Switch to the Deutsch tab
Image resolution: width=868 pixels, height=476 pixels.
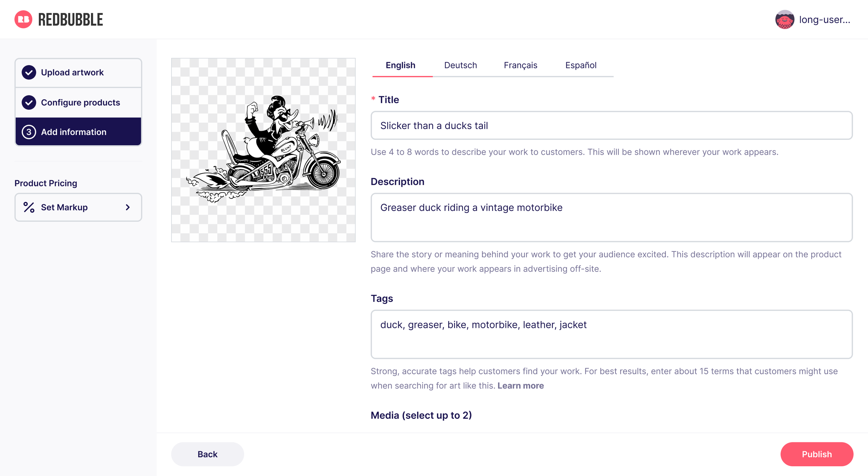[x=460, y=65]
